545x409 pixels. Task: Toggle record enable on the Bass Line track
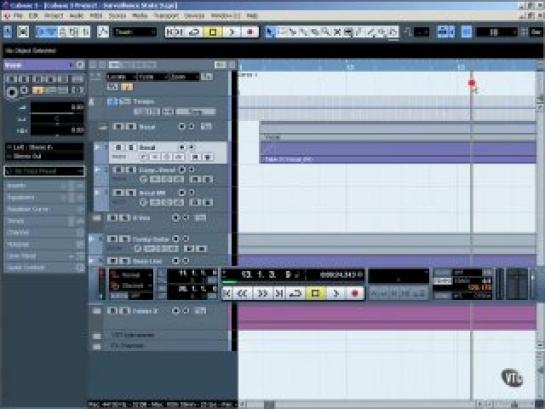click(176, 261)
